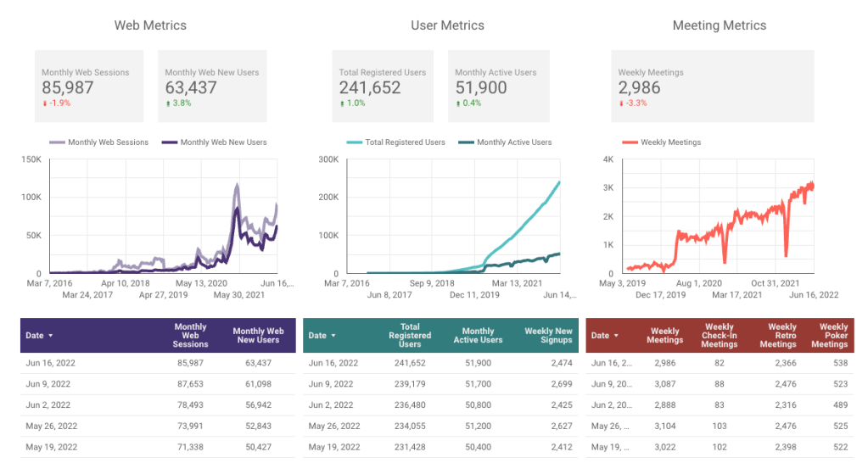Click the green up arrow under Monthly Web New Users
Image resolution: width=868 pixels, height=463 pixels.
[168, 103]
